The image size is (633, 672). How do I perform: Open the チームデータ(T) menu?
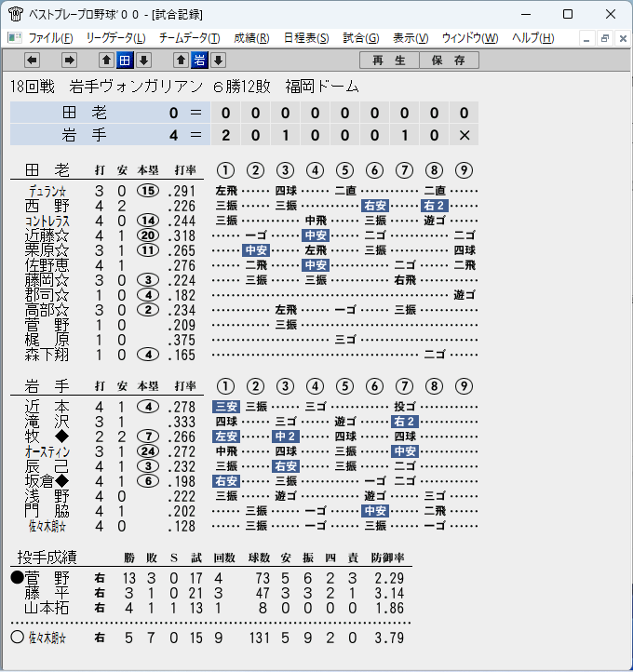point(189,38)
